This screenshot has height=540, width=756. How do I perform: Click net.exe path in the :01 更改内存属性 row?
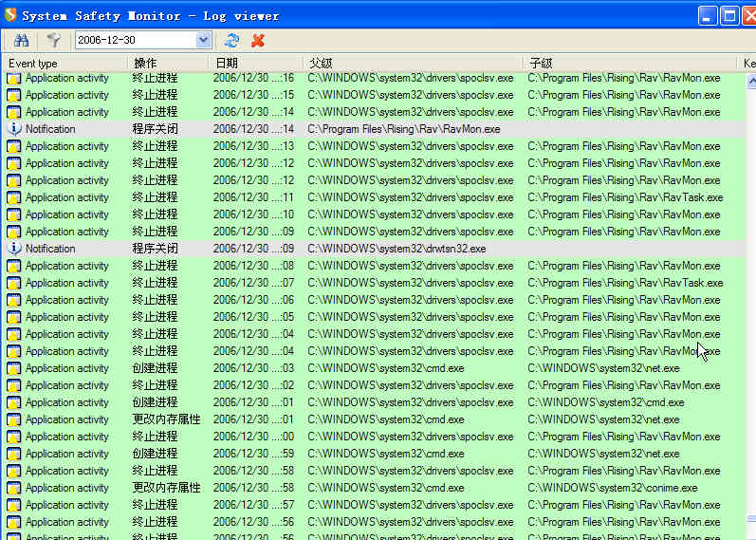(603, 419)
